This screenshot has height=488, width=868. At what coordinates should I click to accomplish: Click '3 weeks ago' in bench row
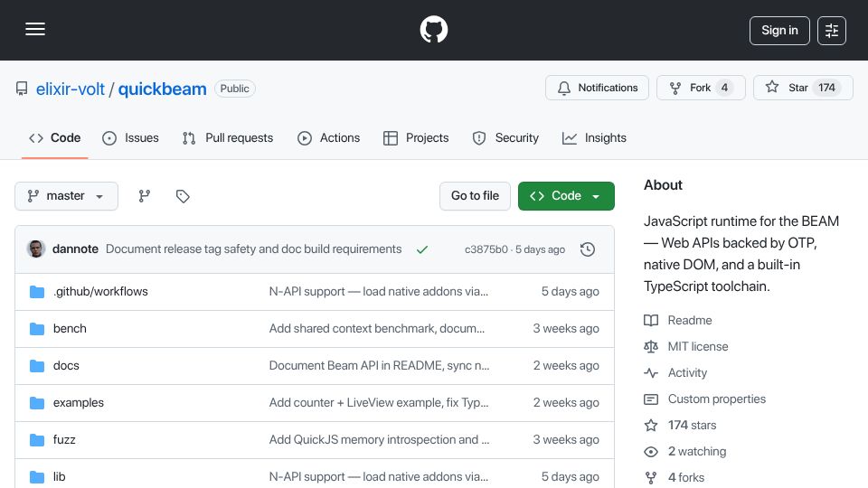coord(566,329)
